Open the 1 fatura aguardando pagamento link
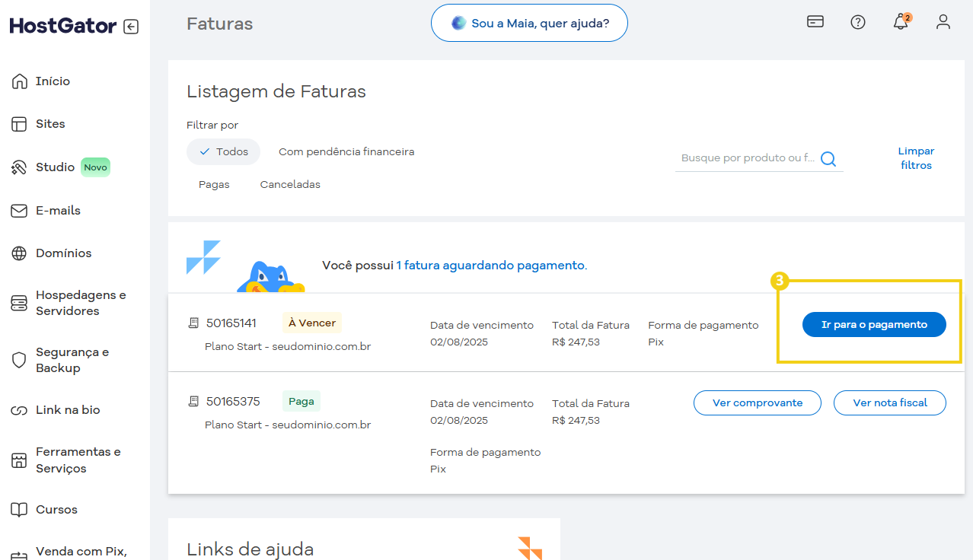The width and height of the screenshot is (973, 560). pos(490,266)
